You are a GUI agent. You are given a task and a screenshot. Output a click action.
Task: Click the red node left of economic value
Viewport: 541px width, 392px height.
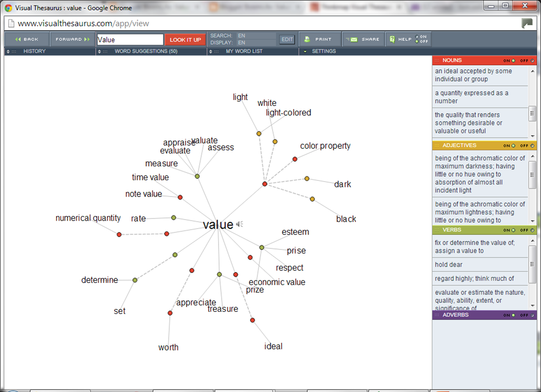point(250,257)
